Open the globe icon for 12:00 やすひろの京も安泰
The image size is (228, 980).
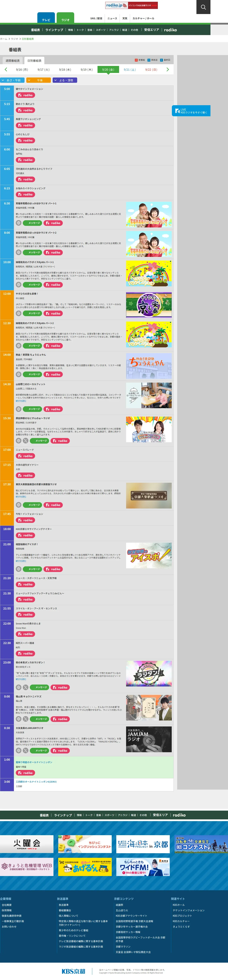click(18, 314)
